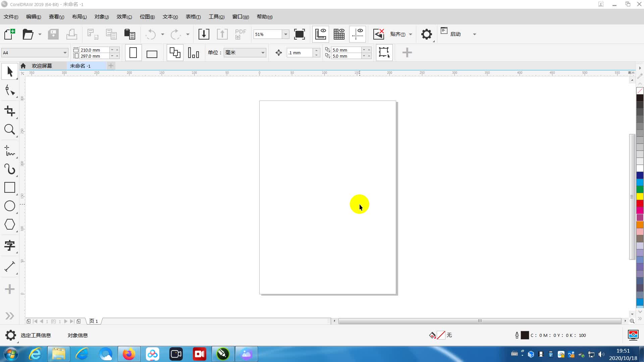This screenshot has width=644, height=362.
Task: Open the units 毫米 dropdown
Action: 263,53
